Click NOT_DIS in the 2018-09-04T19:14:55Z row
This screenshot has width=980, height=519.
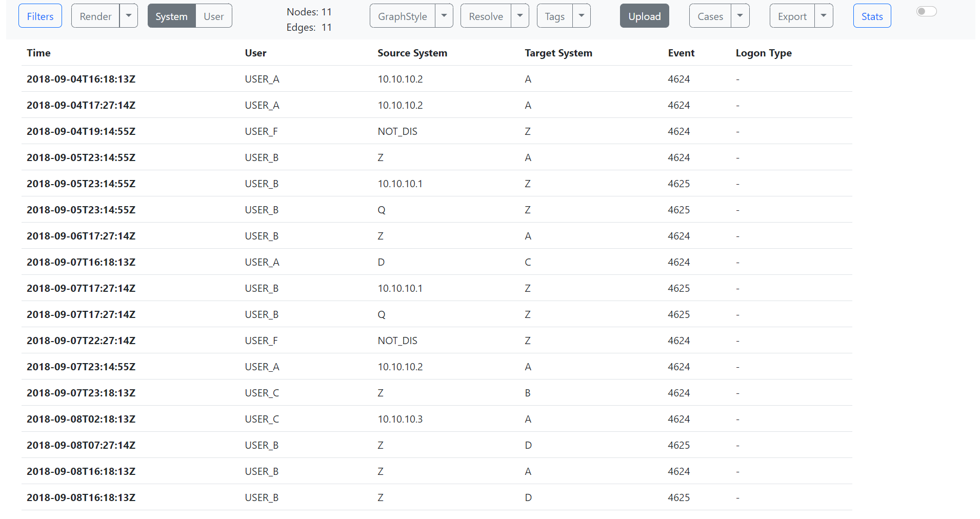coord(397,131)
